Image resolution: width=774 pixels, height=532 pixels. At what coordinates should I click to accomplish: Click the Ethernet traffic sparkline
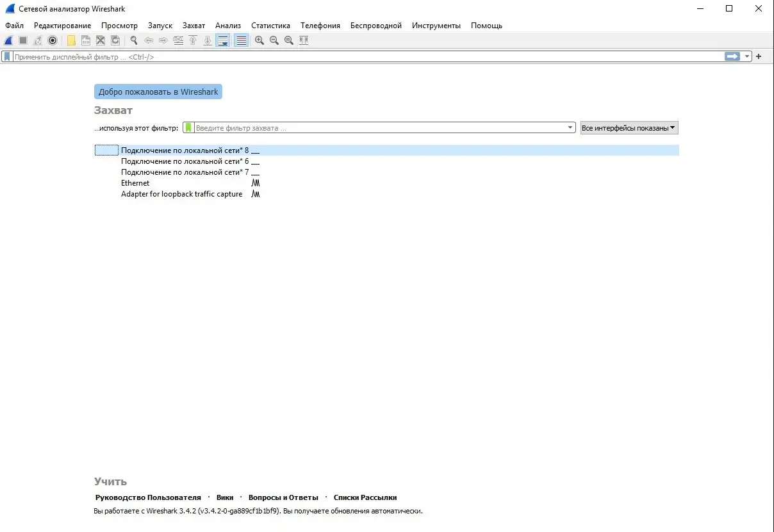point(255,183)
